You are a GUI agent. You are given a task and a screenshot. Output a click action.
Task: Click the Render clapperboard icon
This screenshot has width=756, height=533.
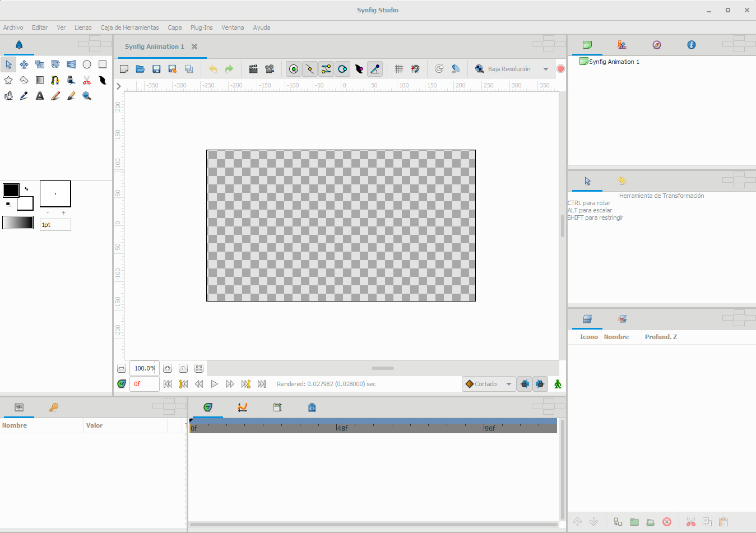point(253,69)
